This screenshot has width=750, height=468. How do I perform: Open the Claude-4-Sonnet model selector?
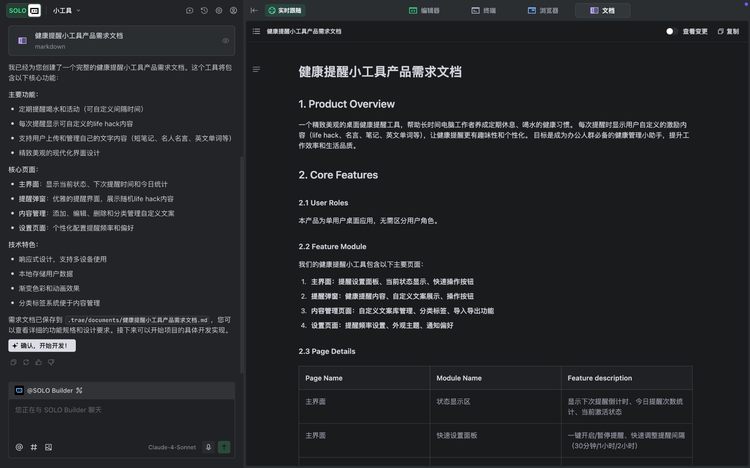point(170,447)
